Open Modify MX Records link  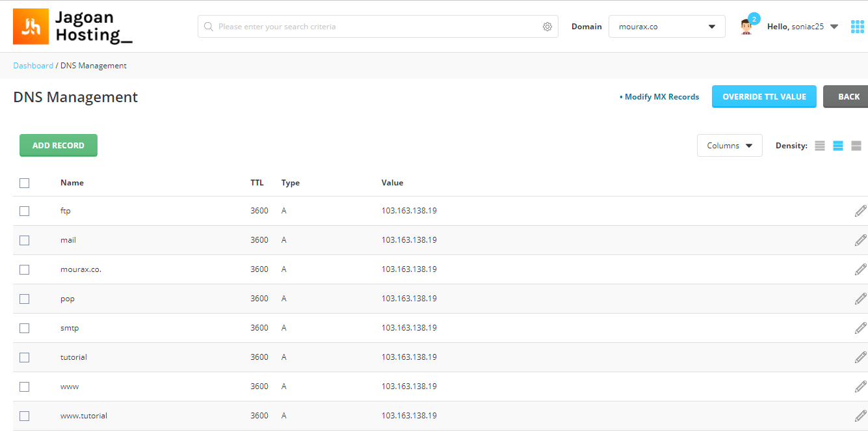tap(659, 97)
